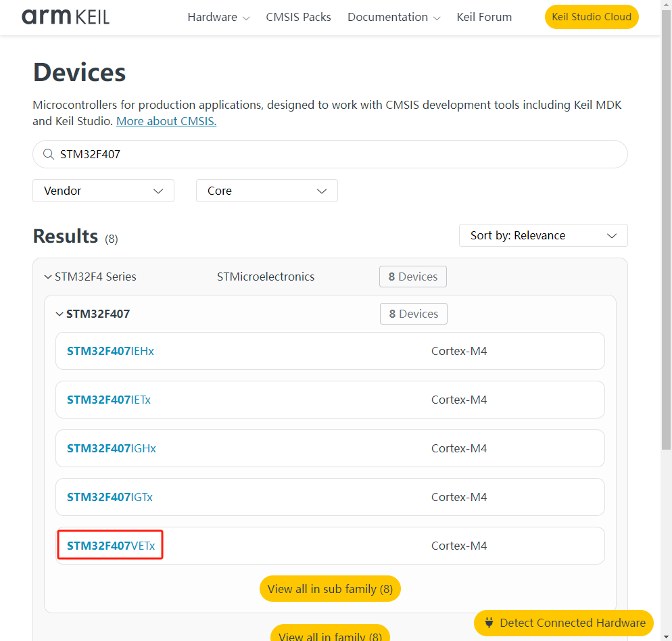The image size is (672, 641).
Task: Click the vertical page scrollbar
Action: (666, 231)
